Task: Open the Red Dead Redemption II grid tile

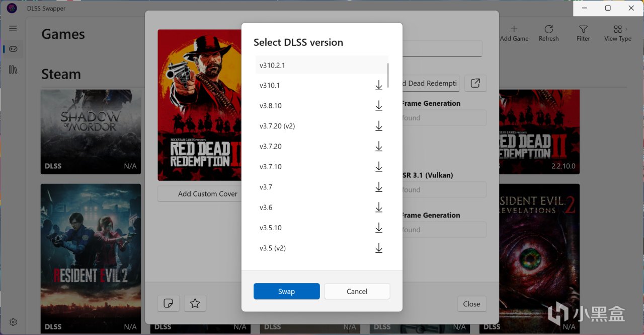Action: 539,132
